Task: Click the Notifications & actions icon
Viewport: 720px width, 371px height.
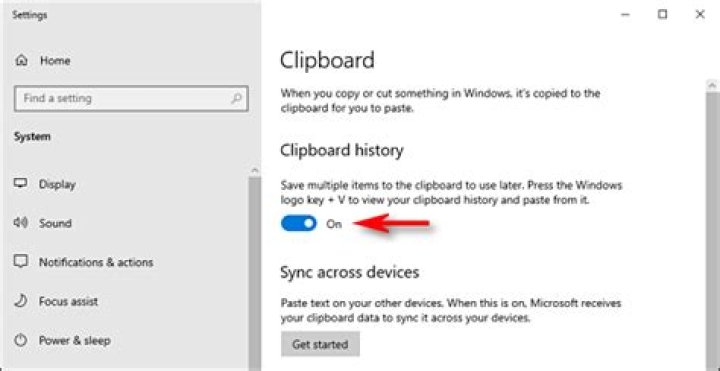Action: coord(21,262)
